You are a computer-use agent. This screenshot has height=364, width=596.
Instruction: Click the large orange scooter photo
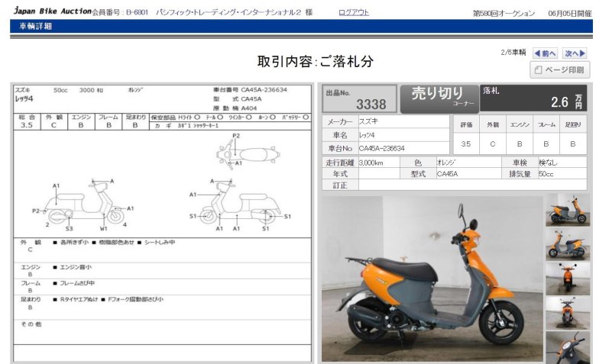(x=431, y=279)
